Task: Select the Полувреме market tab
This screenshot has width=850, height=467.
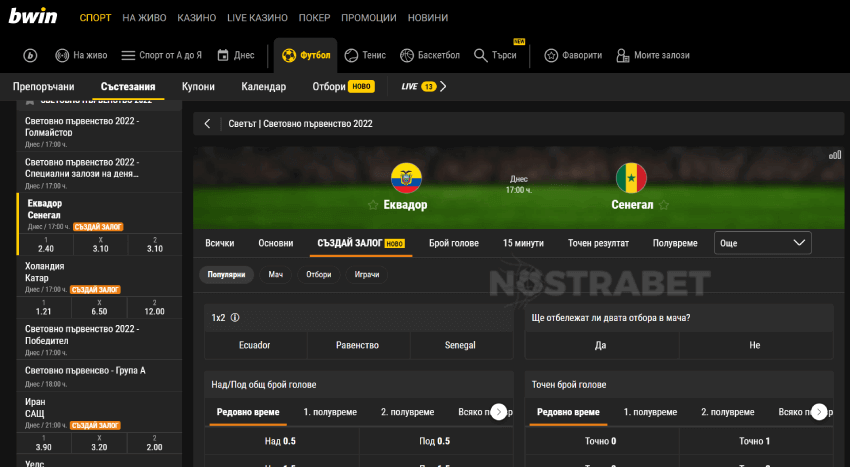Action: [675, 243]
